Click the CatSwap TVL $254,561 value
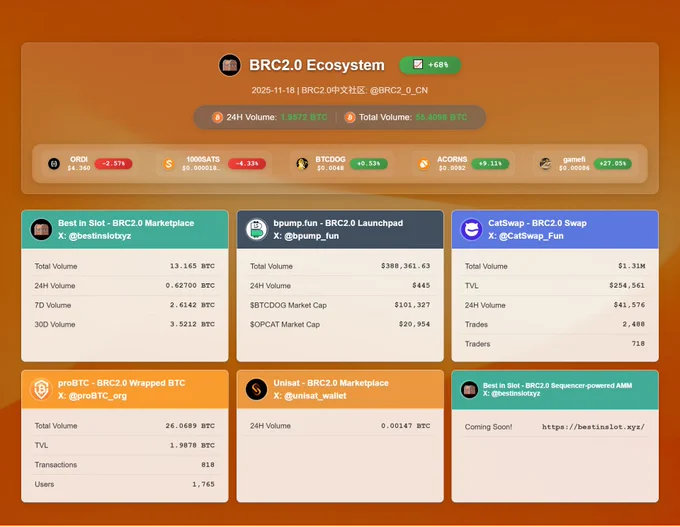Image resolution: width=680 pixels, height=527 pixels. (627, 285)
